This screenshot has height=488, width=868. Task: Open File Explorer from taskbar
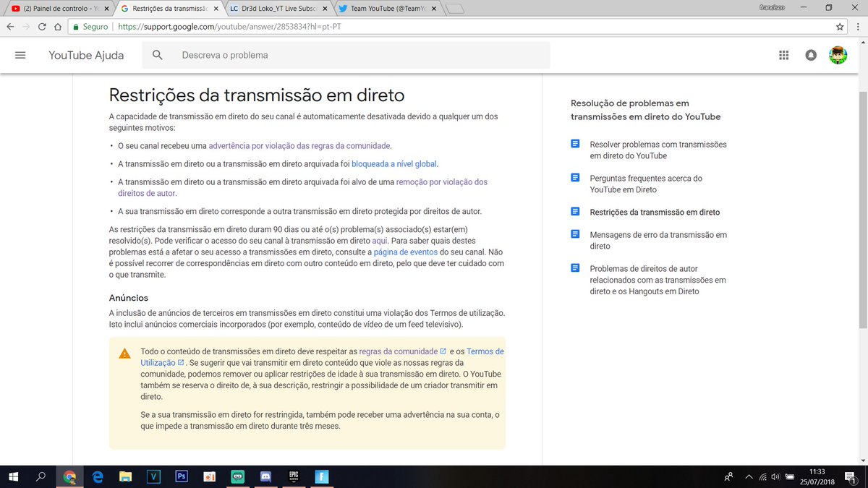point(126,476)
